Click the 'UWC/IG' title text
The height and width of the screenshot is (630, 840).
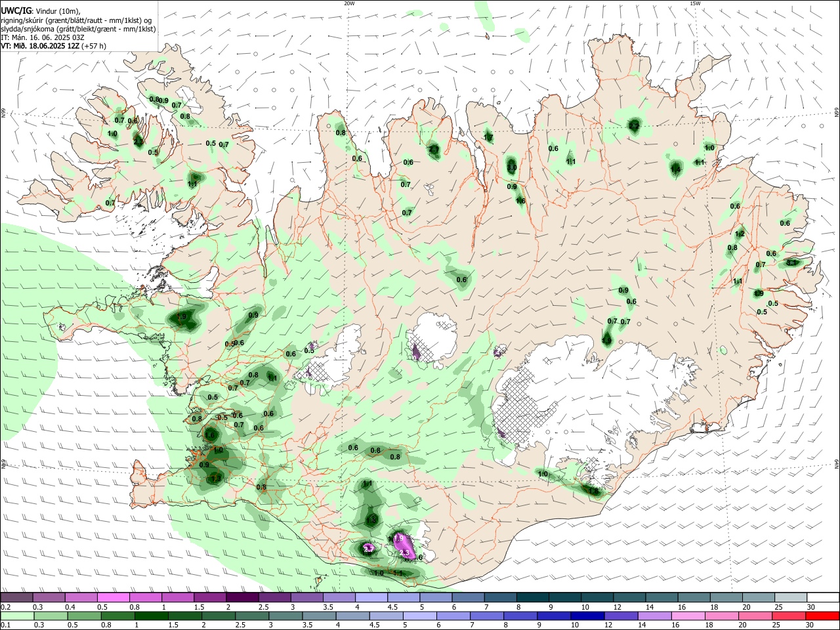pyautogui.click(x=15, y=10)
